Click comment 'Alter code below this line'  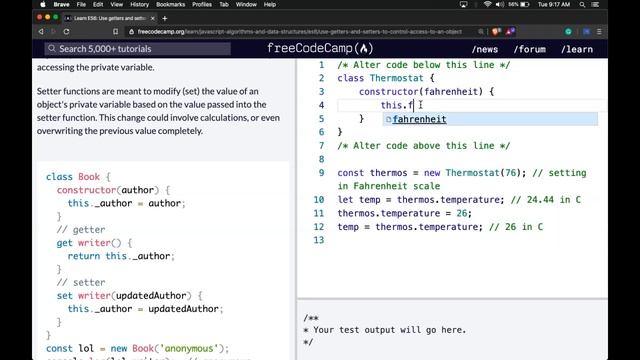point(424,65)
